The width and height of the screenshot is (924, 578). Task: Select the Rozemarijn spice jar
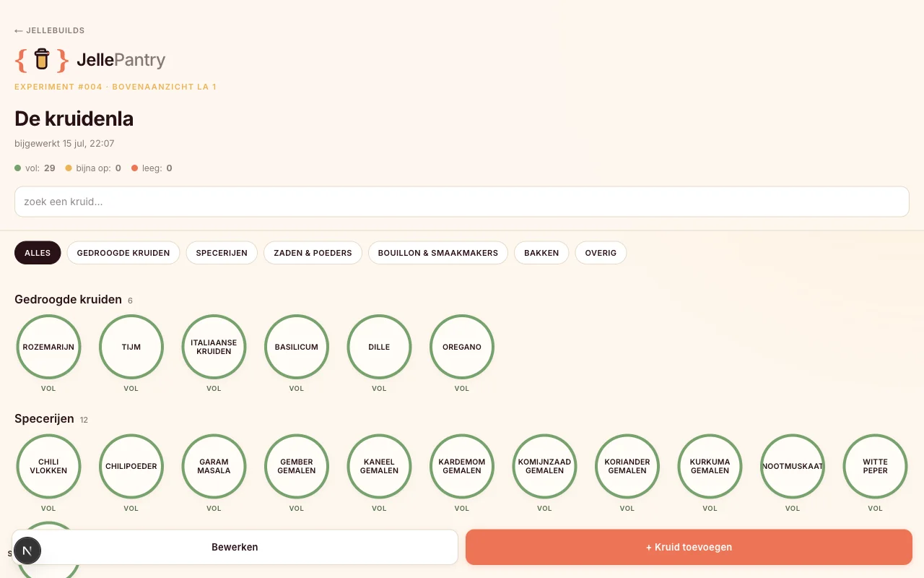click(48, 347)
